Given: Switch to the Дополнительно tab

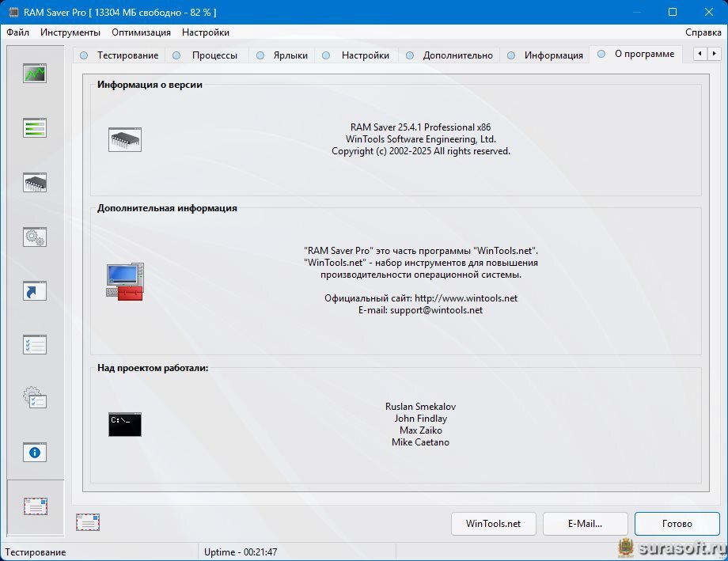Looking at the screenshot, I should [x=449, y=55].
